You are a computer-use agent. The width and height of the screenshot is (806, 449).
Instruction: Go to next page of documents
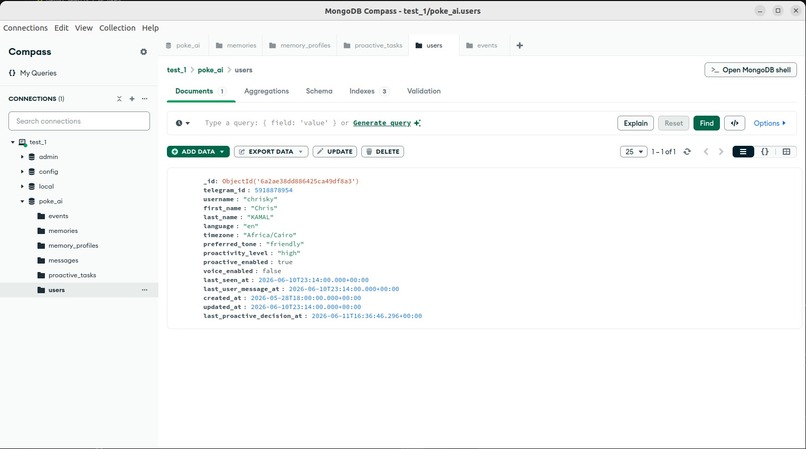coord(721,152)
